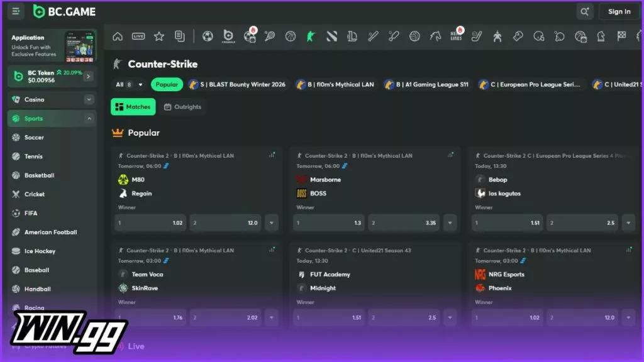View statistics icon for NRG Esports vs Phoenix
This screenshot has width=644, height=362.
pyautogui.click(x=629, y=249)
